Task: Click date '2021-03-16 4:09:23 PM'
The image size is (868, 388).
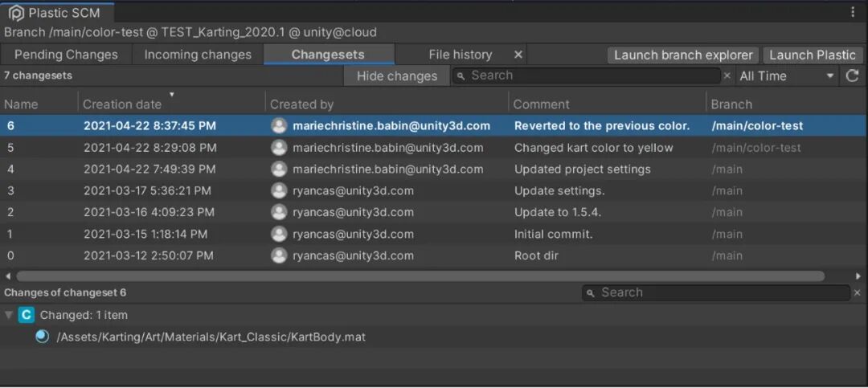Action: 149,213
